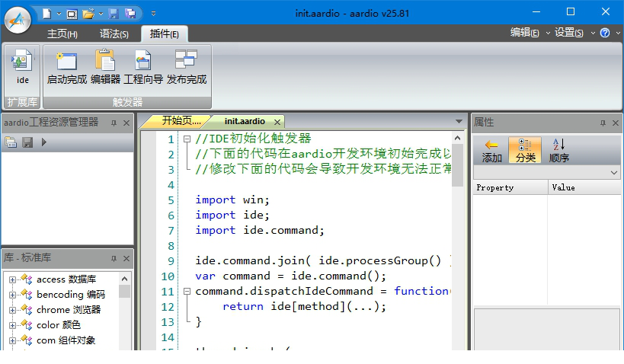Open the 编辑(E) menu

(525, 33)
